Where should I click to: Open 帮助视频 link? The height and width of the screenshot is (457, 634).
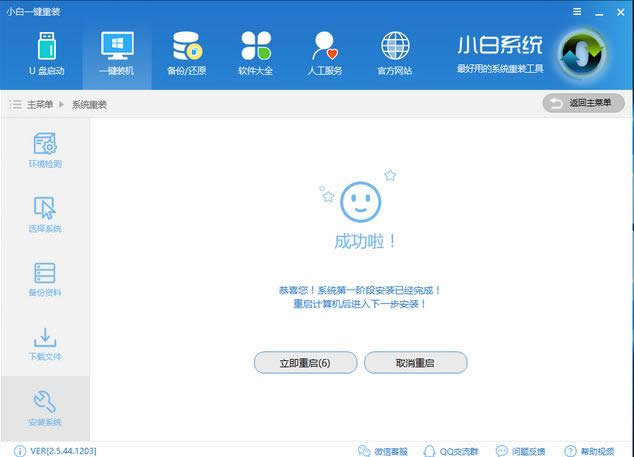(590, 451)
